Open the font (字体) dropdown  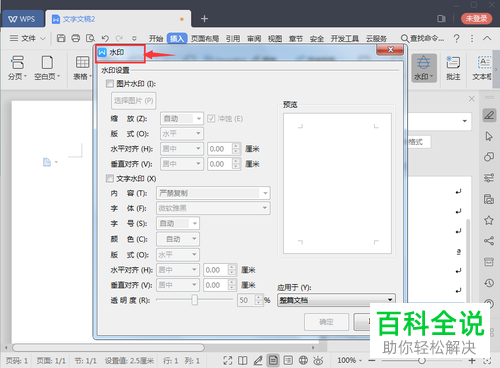pos(213,208)
